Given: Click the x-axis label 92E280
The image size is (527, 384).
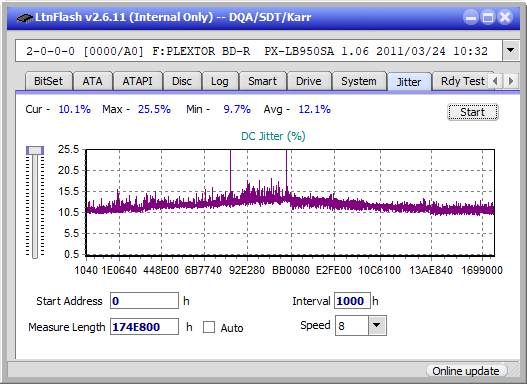Looking at the screenshot, I should click(x=247, y=270).
